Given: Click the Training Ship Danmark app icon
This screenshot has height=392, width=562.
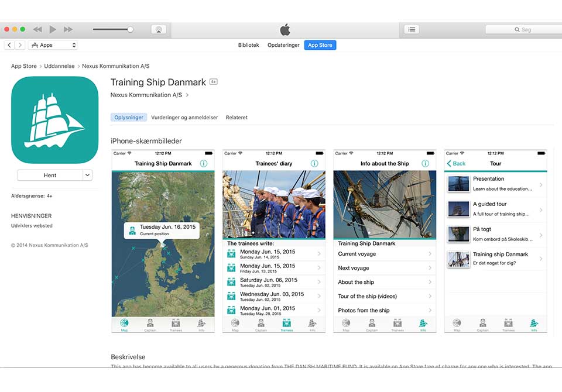Looking at the screenshot, I should 55,120.
